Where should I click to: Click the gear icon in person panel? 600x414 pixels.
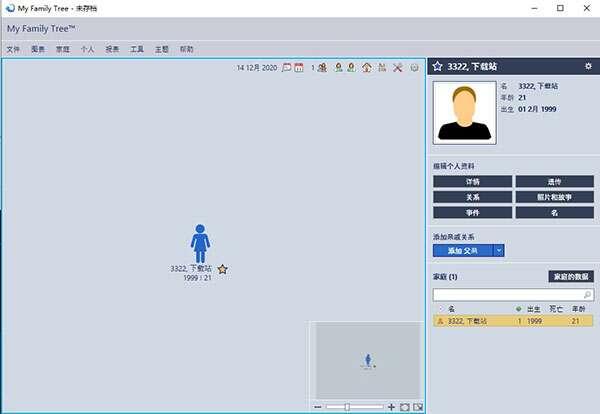tap(588, 66)
